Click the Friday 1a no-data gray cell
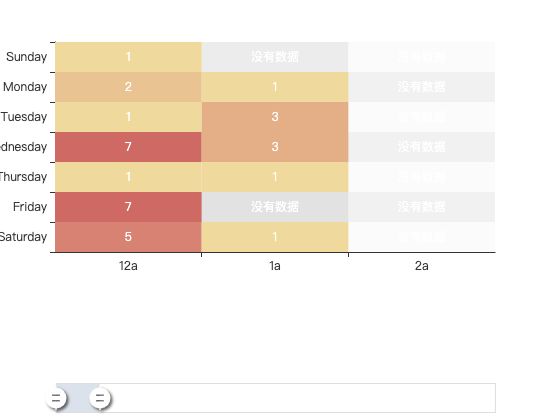The height and width of the screenshot is (420, 550). tap(275, 207)
